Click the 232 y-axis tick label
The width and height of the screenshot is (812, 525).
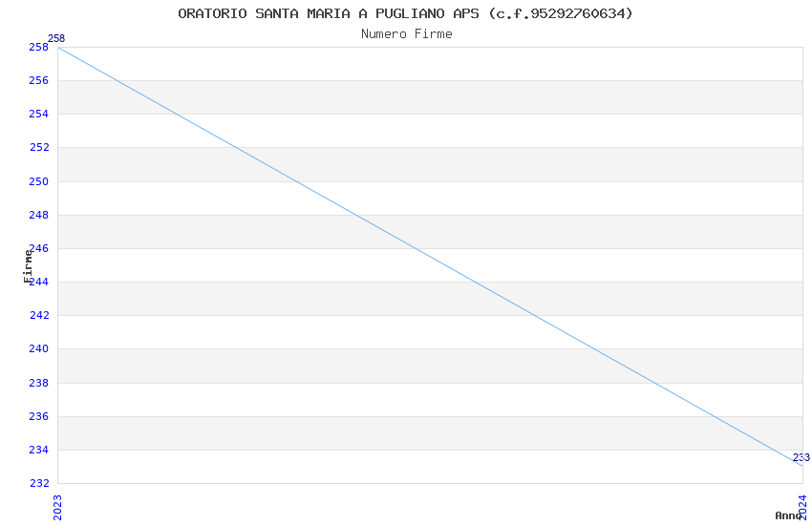point(39,483)
